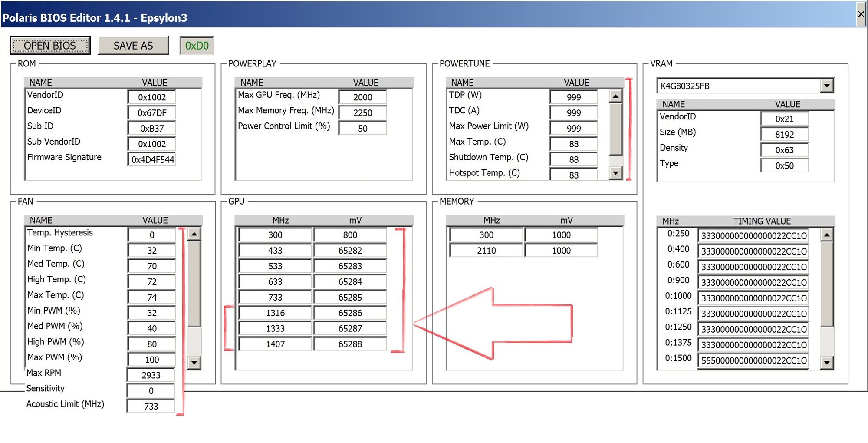Click the timing list scroll up arrow
This screenshot has height=443, width=868.
[x=827, y=235]
